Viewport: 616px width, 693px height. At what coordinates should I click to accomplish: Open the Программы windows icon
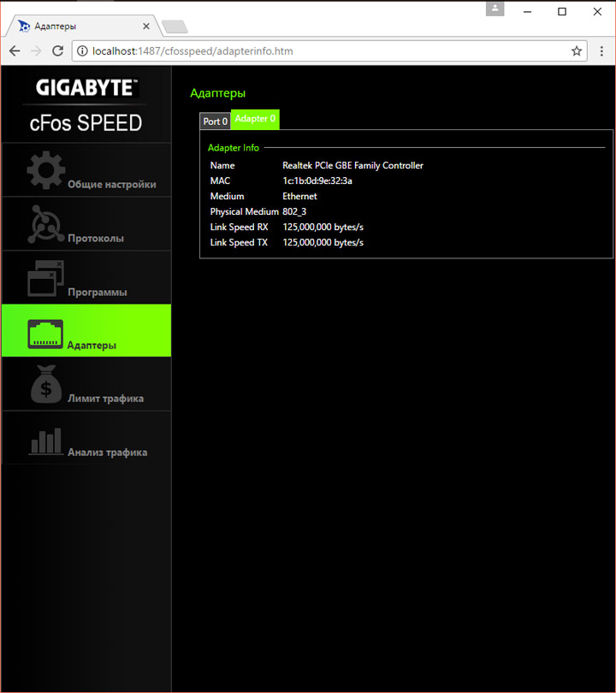pyautogui.click(x=46, y=278)
